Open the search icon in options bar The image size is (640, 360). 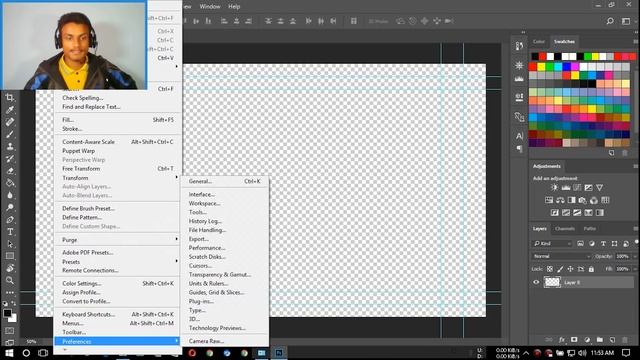tap(610, 21)
